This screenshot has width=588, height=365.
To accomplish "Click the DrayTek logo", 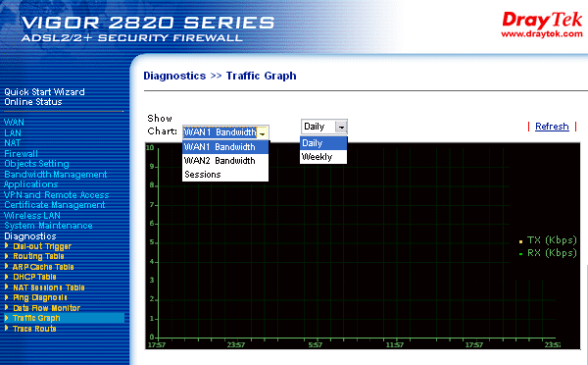I will click(x=542, y=25).
